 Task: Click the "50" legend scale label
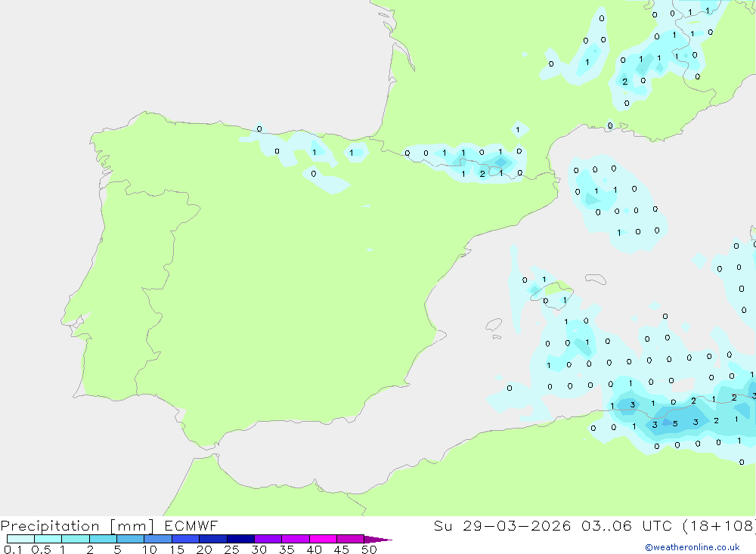tap(369, 549)
